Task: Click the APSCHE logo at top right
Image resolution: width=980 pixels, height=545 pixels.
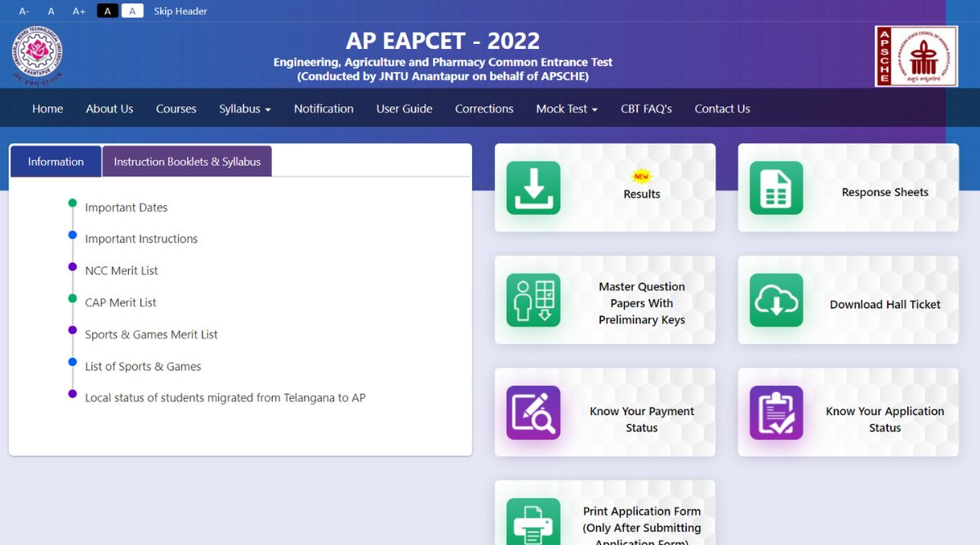Action: click(915, 56)
